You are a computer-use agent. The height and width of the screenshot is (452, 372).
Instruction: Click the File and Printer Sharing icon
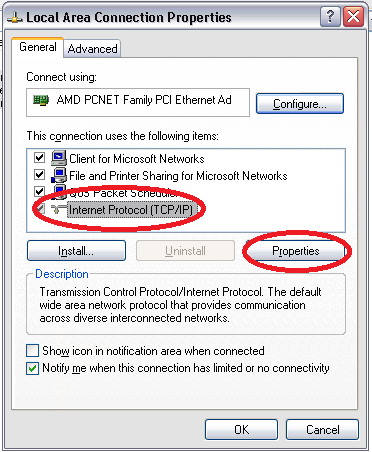click(x=59, y=175)
